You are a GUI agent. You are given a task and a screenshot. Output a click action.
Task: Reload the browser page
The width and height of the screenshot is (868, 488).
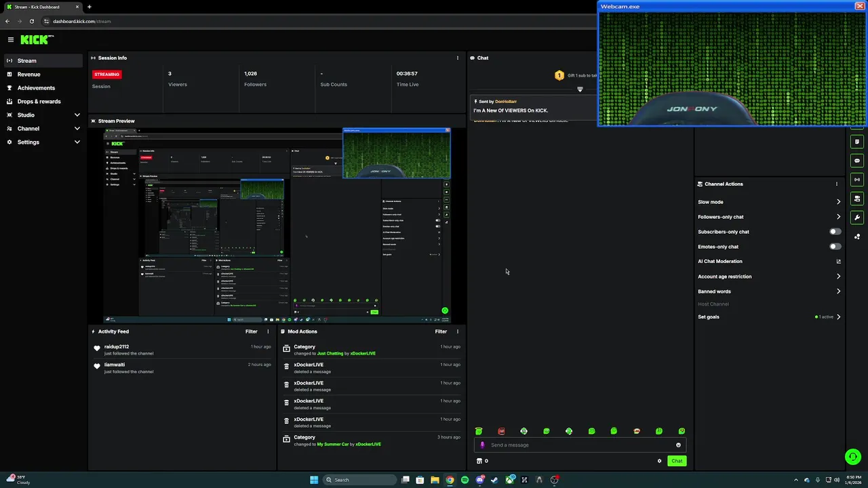tap(31, 21)
